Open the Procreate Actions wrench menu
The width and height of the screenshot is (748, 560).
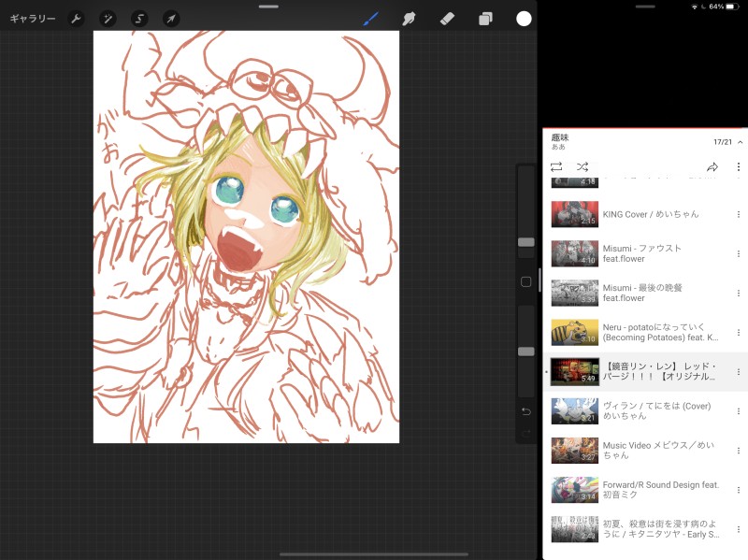point(76,19)
